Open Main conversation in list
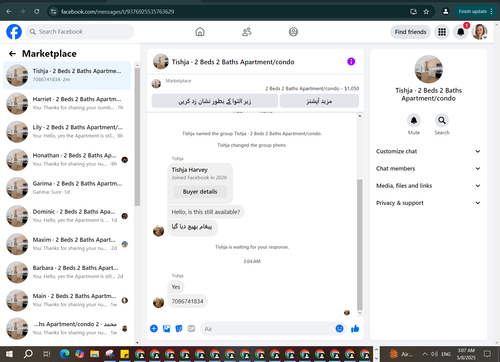 [x=67, y=300]
